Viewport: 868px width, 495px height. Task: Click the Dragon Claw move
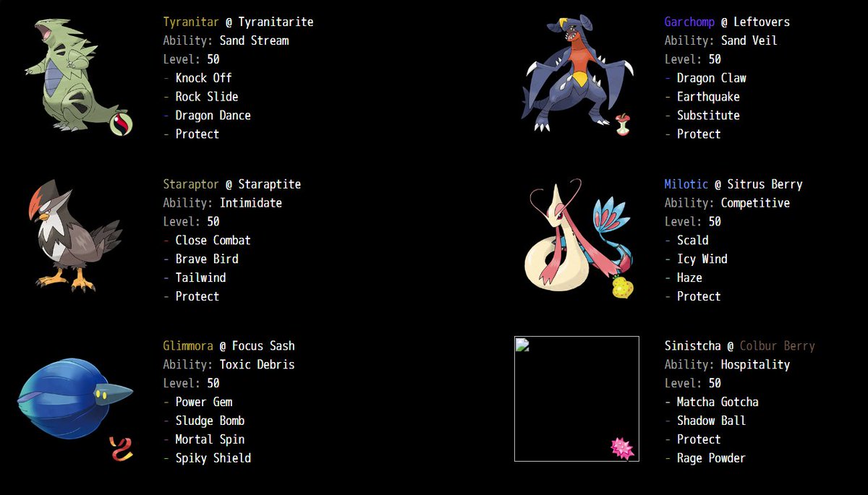(x=711, y=78)
